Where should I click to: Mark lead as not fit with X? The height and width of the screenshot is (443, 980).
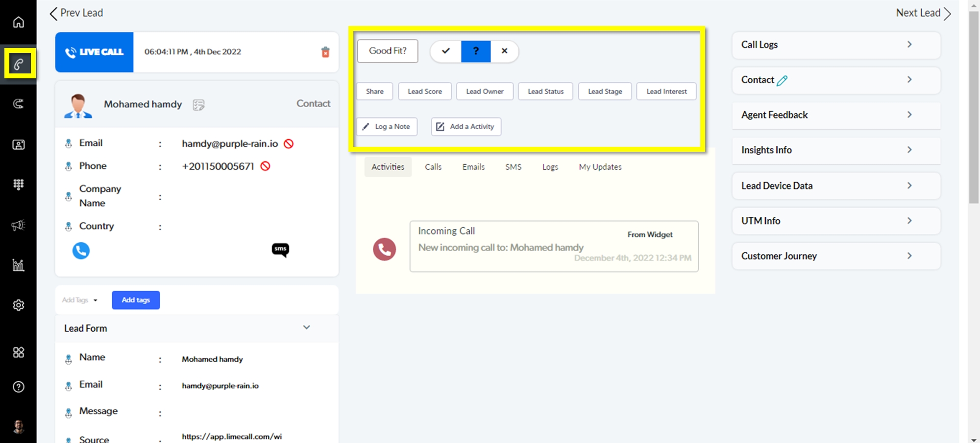pos(504,51)
